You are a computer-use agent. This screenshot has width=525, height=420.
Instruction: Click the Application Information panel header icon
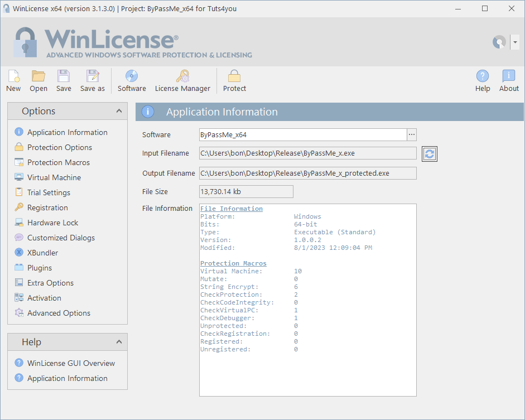click(148, 112)
